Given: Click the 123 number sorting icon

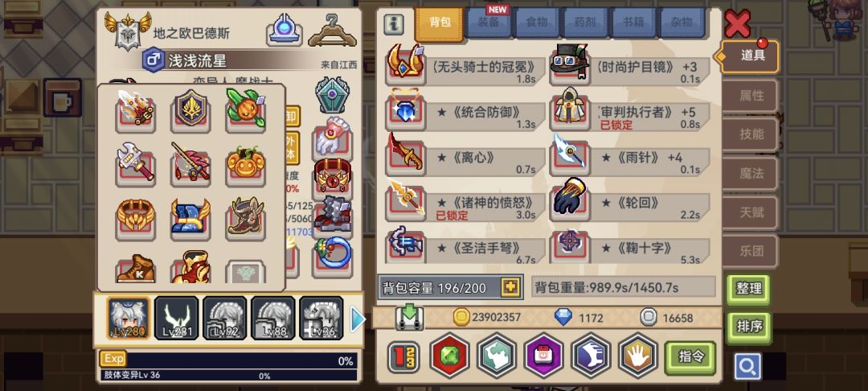Looking at the screenshot, I should pyautogui.click(x=403, y=356).
